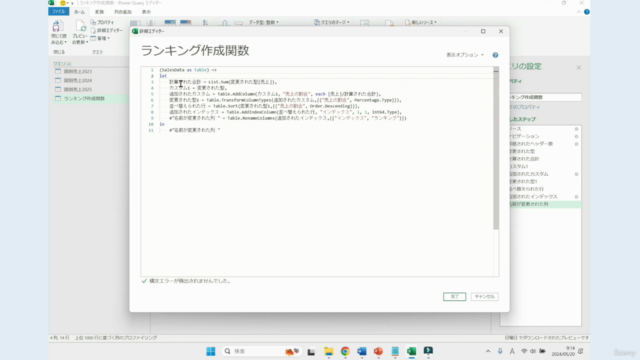
Task: Click the Windows taskbar search box
Action: tap(261, 351)
